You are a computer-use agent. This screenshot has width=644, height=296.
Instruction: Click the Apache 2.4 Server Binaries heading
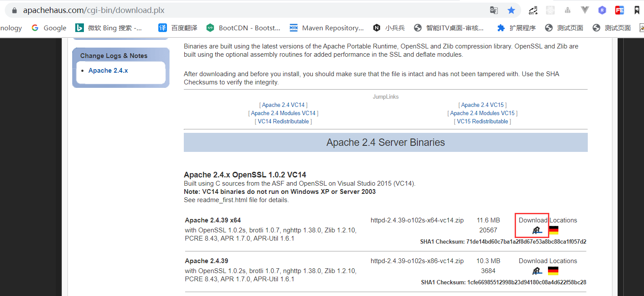tap(385, 142)
